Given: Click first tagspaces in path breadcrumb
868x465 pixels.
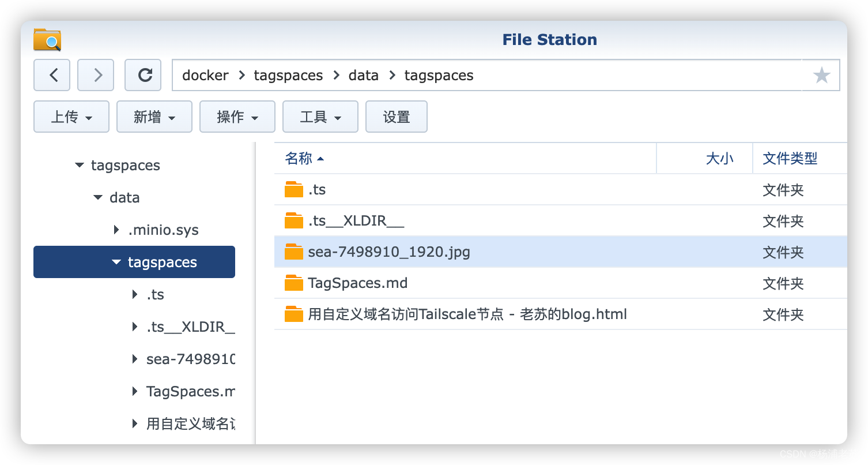Looking at the screenshot, I should tap(288, 76).
